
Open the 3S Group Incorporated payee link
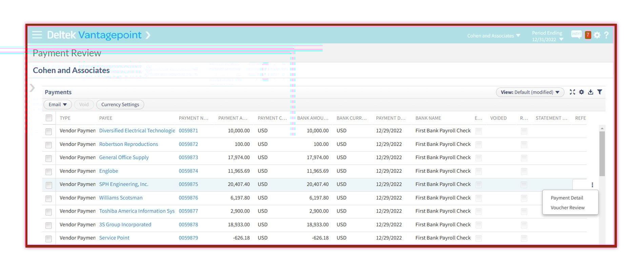[x=125, y=225]
